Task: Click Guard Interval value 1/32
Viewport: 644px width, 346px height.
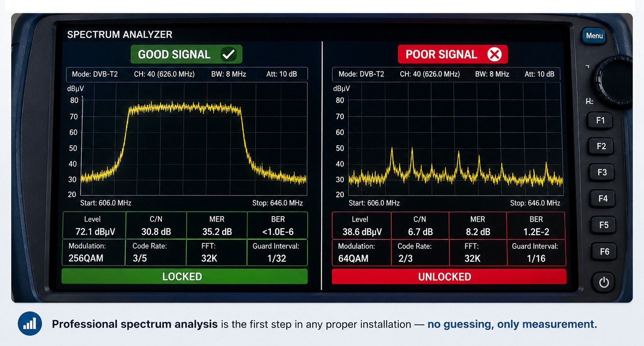Action: coord(277,258)
